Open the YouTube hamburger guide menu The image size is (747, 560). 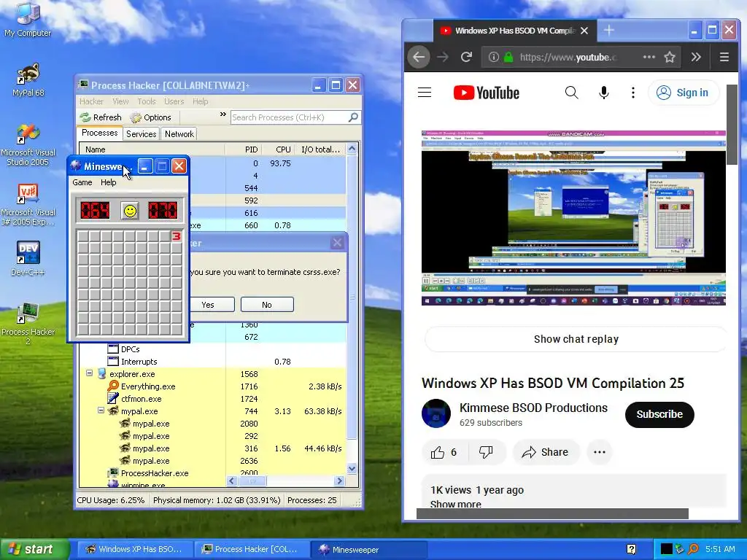(x=425, y=93)
